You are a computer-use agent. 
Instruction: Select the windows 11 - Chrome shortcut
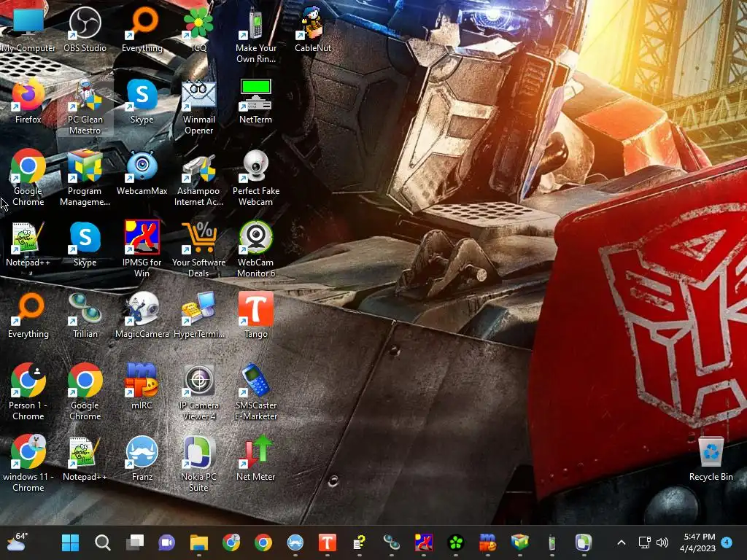[28, 463]
